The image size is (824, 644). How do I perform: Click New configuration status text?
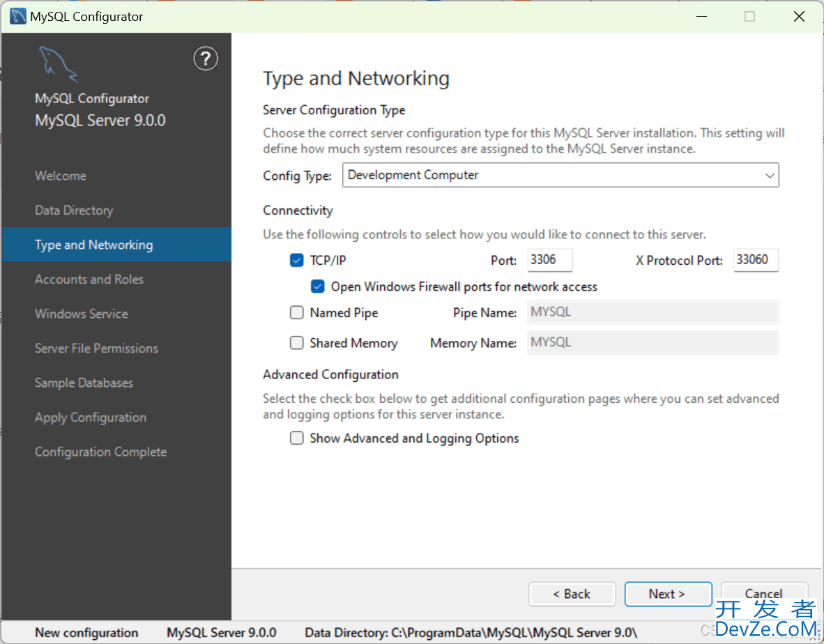point(86,633)
